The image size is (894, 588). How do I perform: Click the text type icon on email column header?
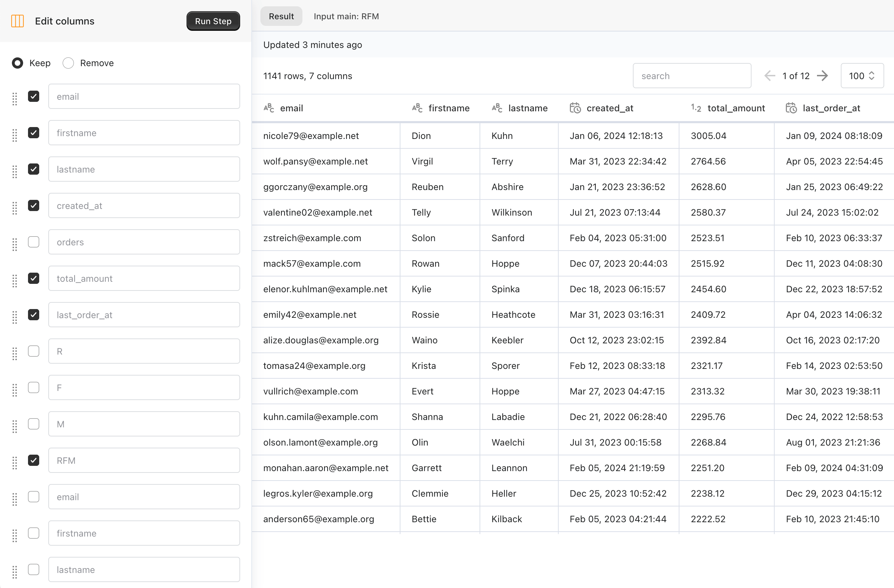pyautogui.click(x=269, y=108)
